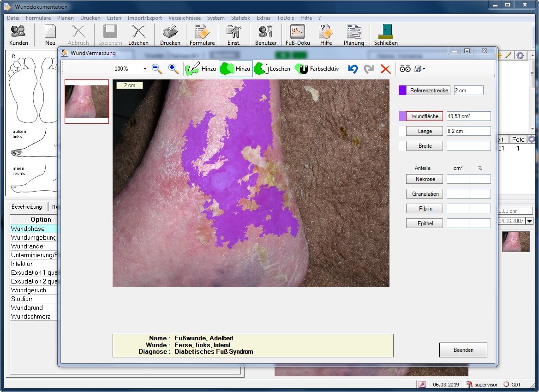This screenshot has height=392, width=539.
Task: Click the empty Breite value field
Action: [468, 146]
